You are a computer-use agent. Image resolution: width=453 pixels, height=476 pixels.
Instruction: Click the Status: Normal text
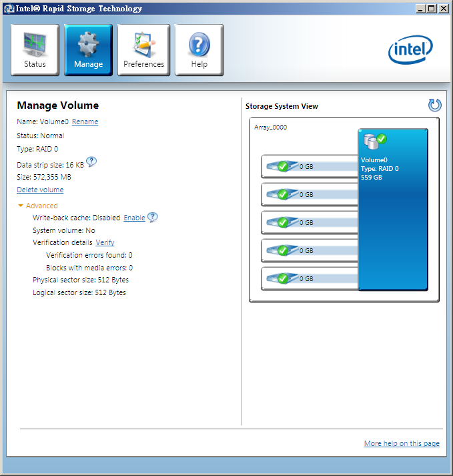40,136
